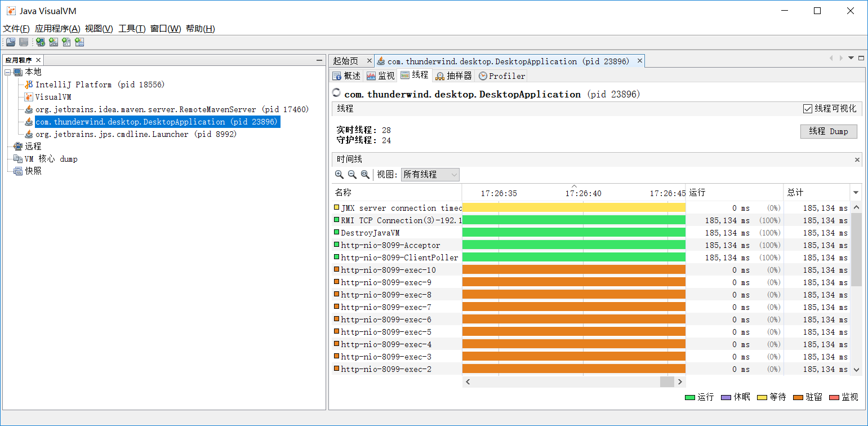Click the vertical scrollbar thumb of the thread list
This screenshot has width=868, height=426.
(856, 250)
